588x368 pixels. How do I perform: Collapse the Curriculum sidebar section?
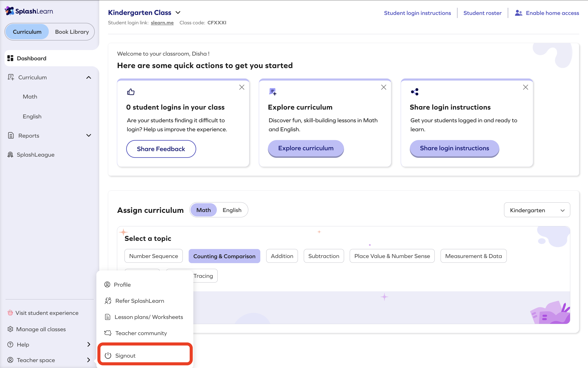click(89, 77)
